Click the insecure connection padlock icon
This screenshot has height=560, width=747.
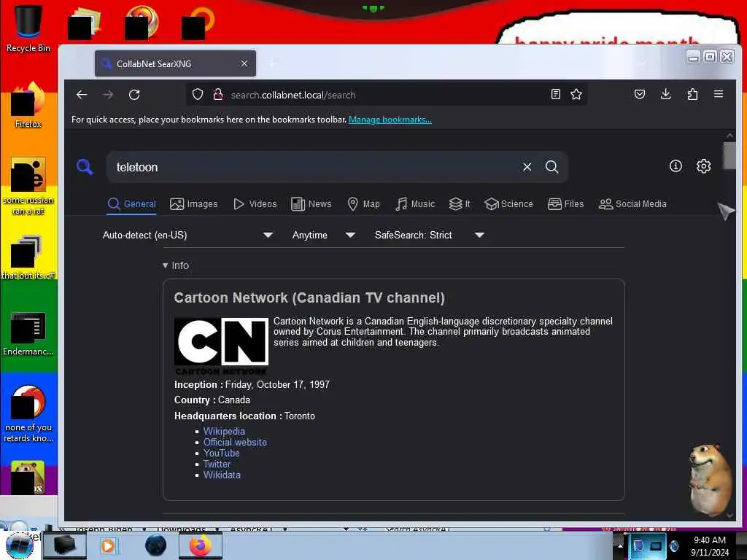click(218, 95)
